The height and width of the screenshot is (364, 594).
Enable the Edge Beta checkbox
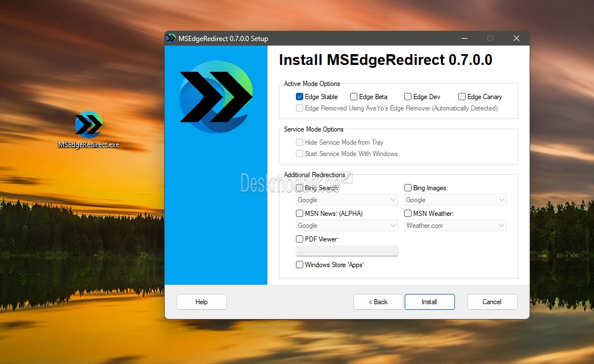coord(353,97)
